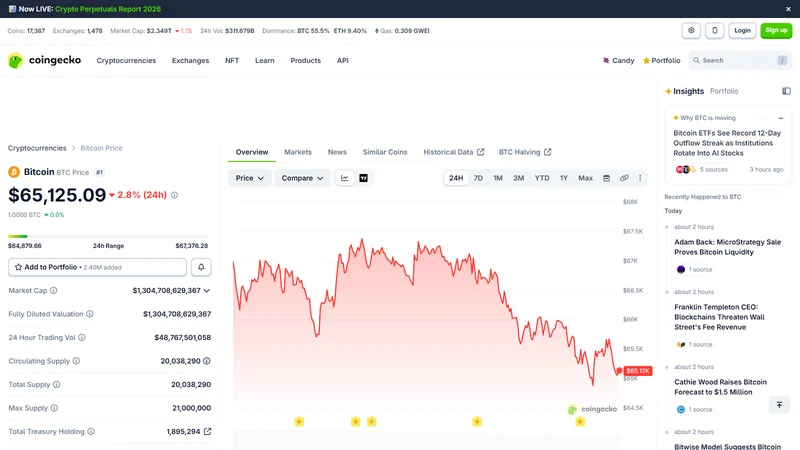Viewport: 800px width, 450px height.
Task: Collapse the side panel icon
Action: click(786, 91)
